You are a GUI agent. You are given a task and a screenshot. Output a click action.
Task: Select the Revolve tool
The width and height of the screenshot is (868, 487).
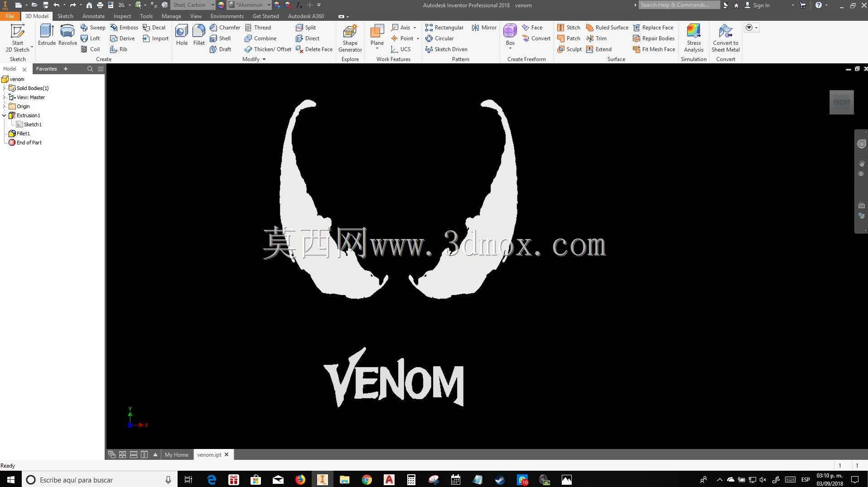(x=68, y=35)
